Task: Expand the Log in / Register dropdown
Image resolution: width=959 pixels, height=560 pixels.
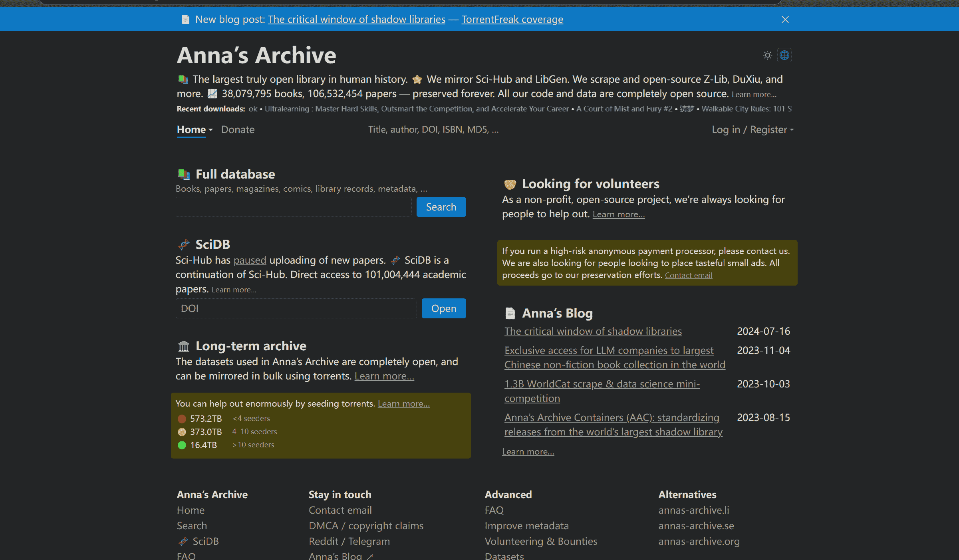Action: coord(753,130)
